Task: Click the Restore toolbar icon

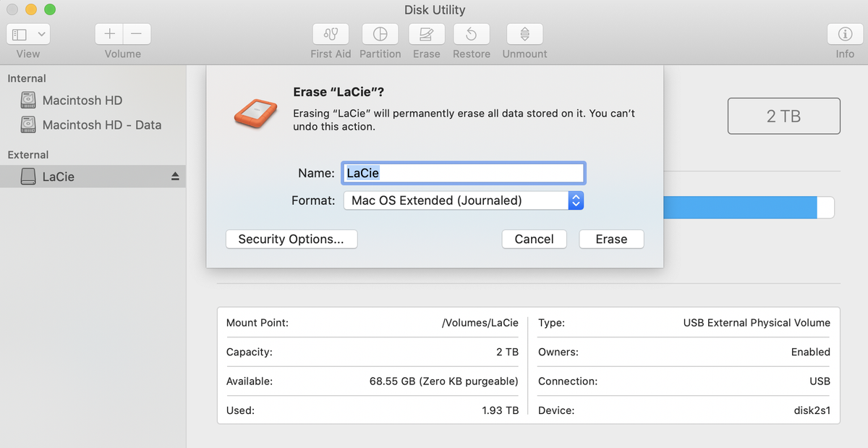Action: point(471,34)
